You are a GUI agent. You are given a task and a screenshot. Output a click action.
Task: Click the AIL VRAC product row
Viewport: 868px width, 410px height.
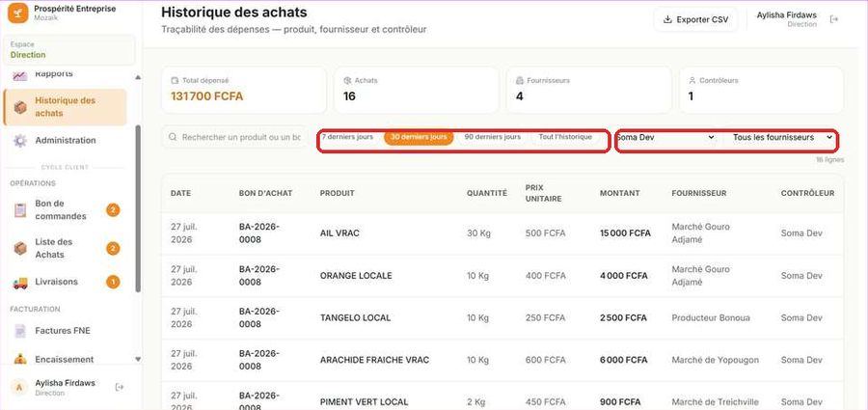pyautogui.click(x=502, y=233)
